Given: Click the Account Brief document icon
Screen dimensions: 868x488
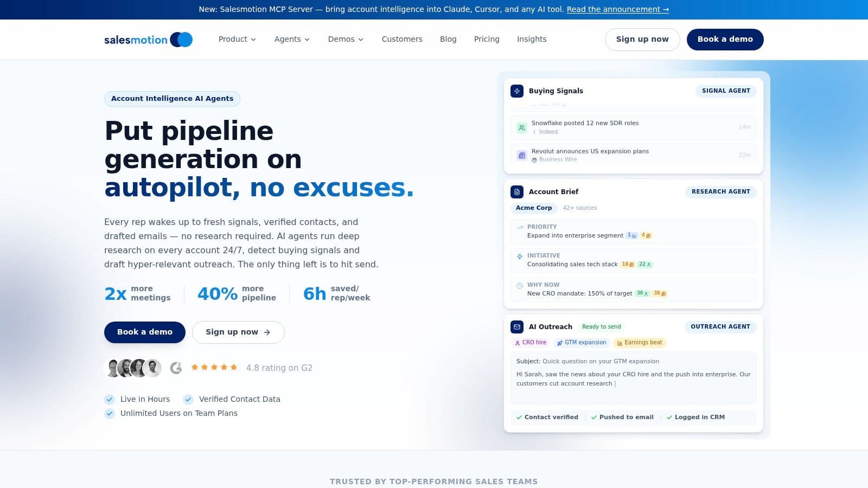Looking at the screenshot, I should tap(516, 191).
